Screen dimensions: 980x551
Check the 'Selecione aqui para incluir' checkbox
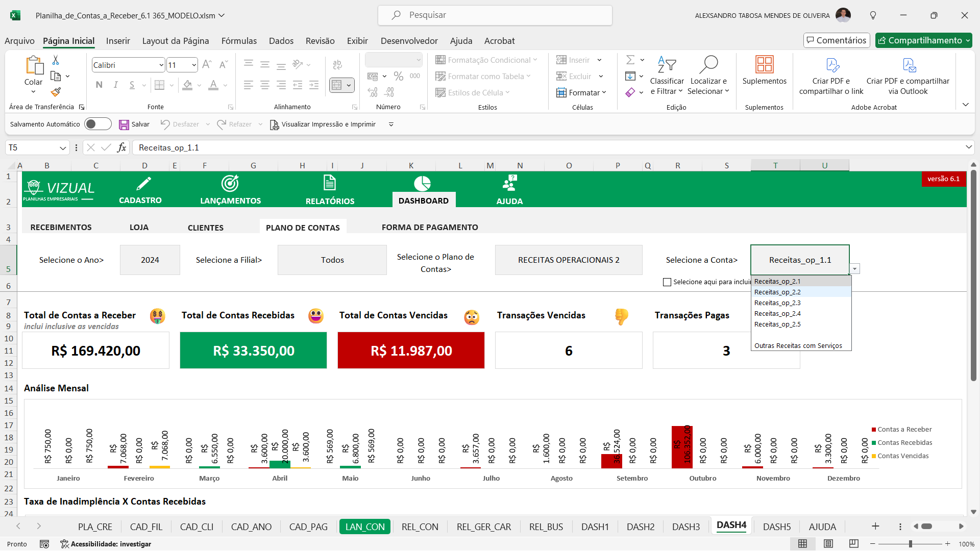pos(667,282)
